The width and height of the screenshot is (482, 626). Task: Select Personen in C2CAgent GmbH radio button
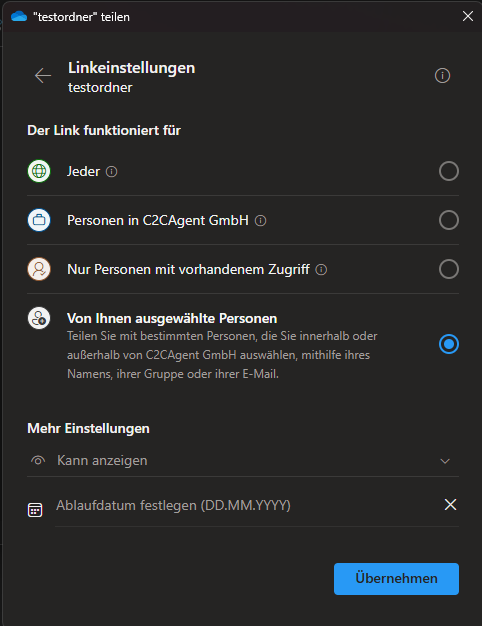point(448,220)
